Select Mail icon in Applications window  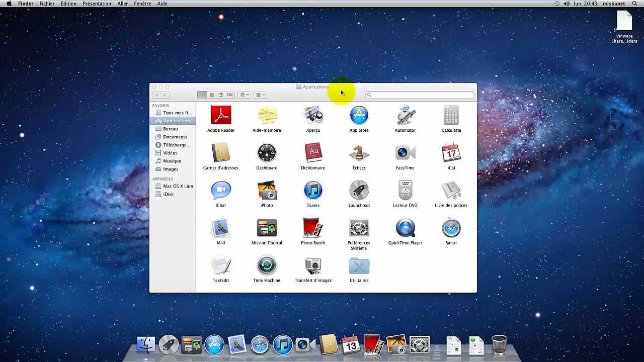tap(221, 228)
